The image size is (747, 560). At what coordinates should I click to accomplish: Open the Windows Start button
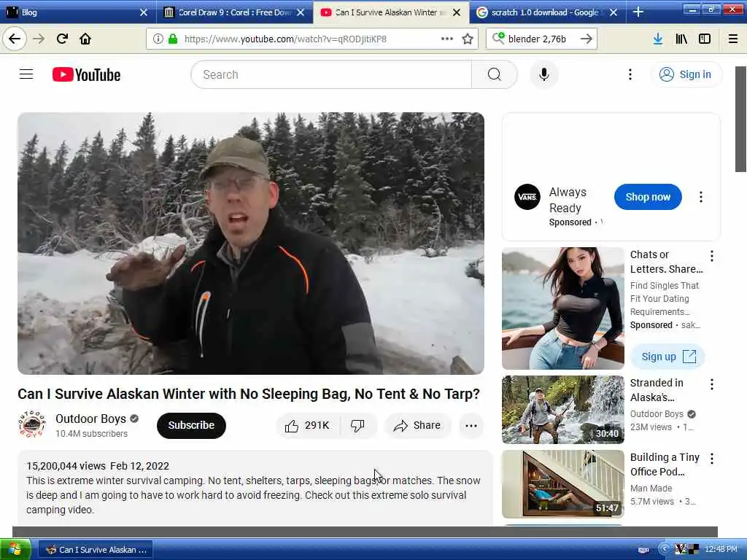(15, 550)
